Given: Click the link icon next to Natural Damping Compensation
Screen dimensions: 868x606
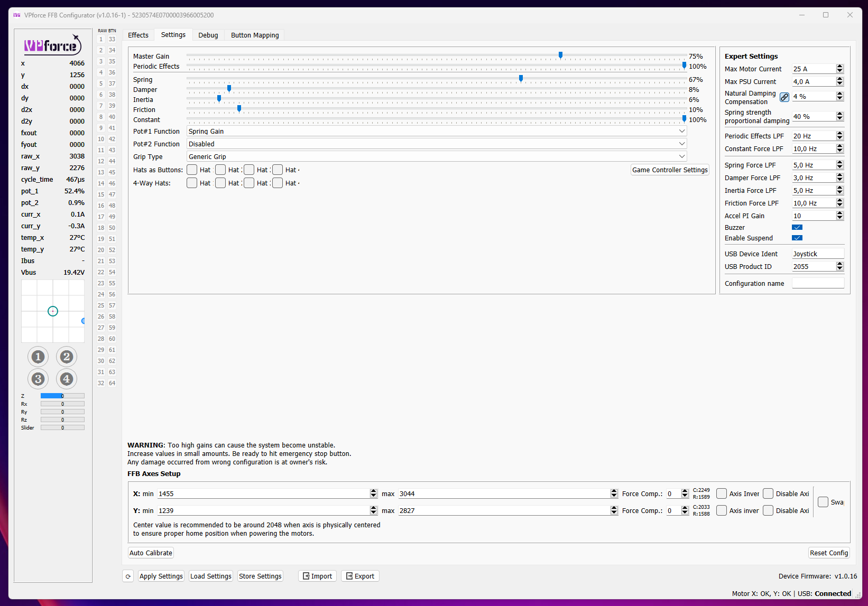Looking at the screenshot, I should coord(784,97).
